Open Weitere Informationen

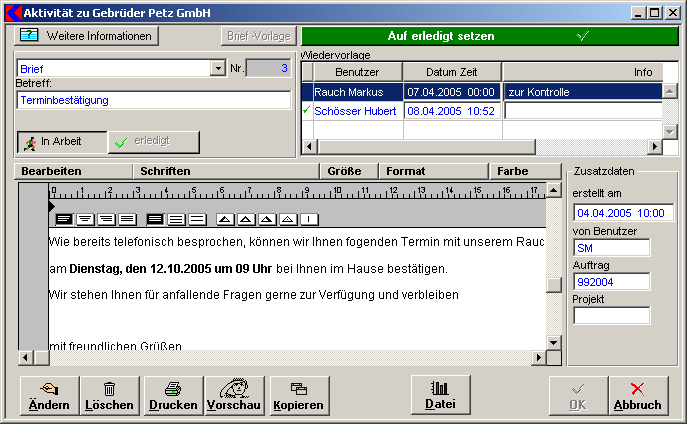87,36
